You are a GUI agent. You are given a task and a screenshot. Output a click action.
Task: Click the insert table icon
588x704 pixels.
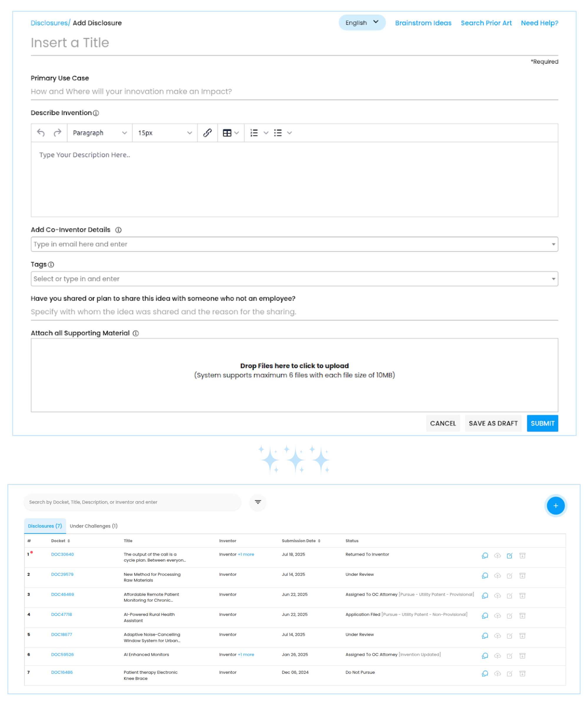(x=227, y=133)
